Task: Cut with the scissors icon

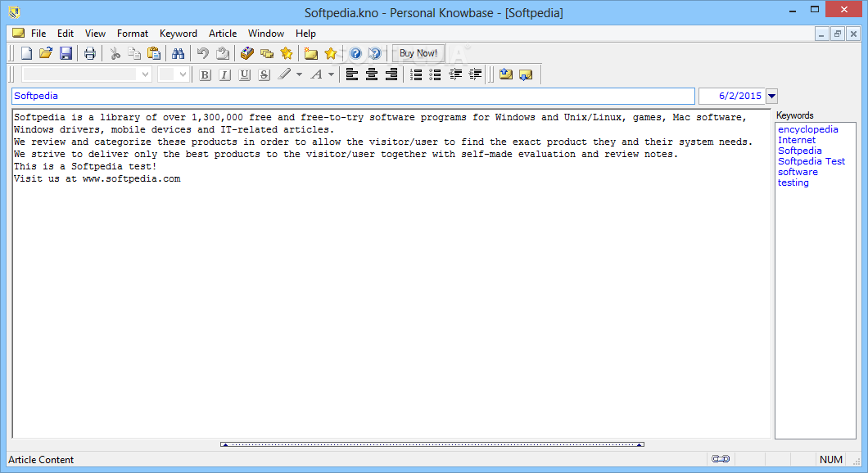Action: coord(115,53)
